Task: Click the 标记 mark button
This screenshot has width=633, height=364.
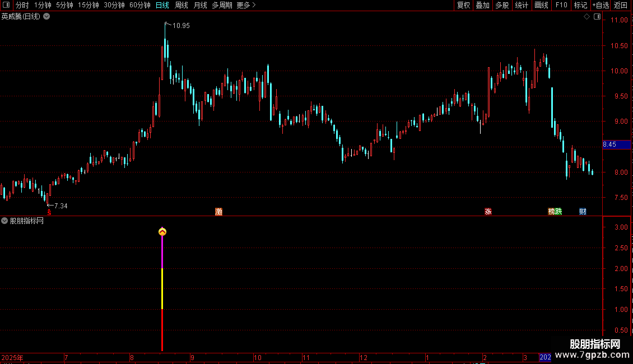Action: click(x=580, y=5)
